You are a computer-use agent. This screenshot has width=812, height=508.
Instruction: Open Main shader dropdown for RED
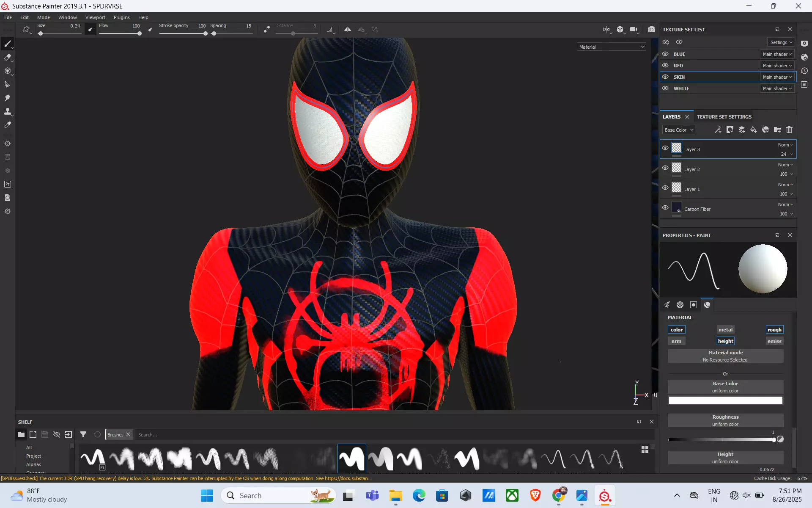(777, 66)
